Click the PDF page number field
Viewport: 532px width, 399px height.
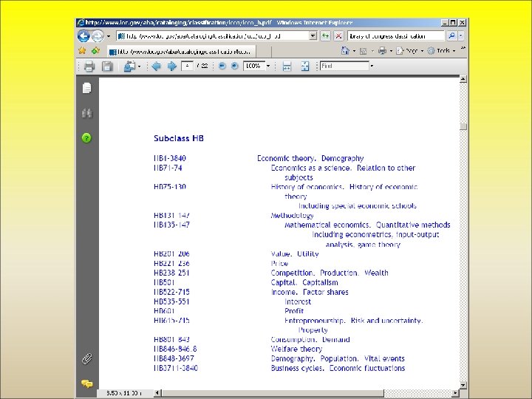click(x=187, y=66)
